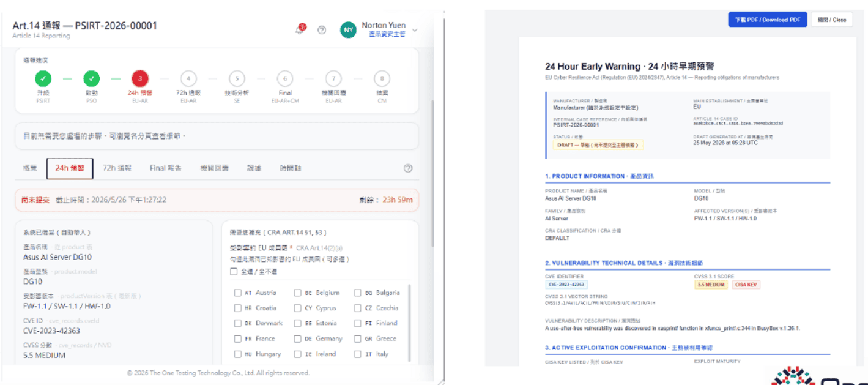Tick the AT Austria checkbox
The width and height of the screenshot is (868, 385).
click(x=238, y=293)
